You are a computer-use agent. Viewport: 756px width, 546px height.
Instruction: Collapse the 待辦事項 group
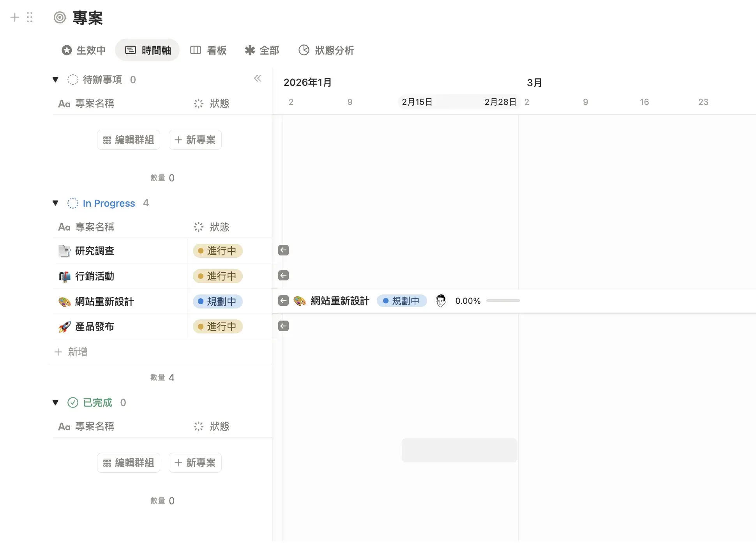click(x=55, y=79)
